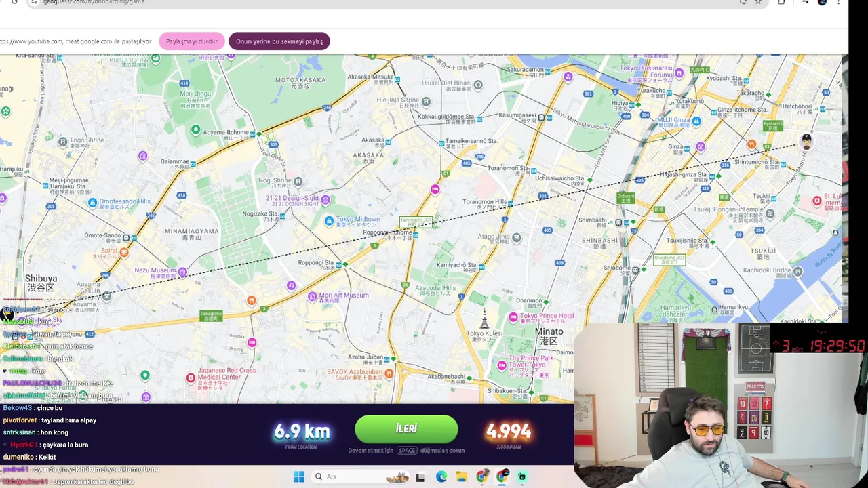Click the Higashi-ginza Sta. label
The height and width of the screenshot is (488, 868).
tap(684, 175)
